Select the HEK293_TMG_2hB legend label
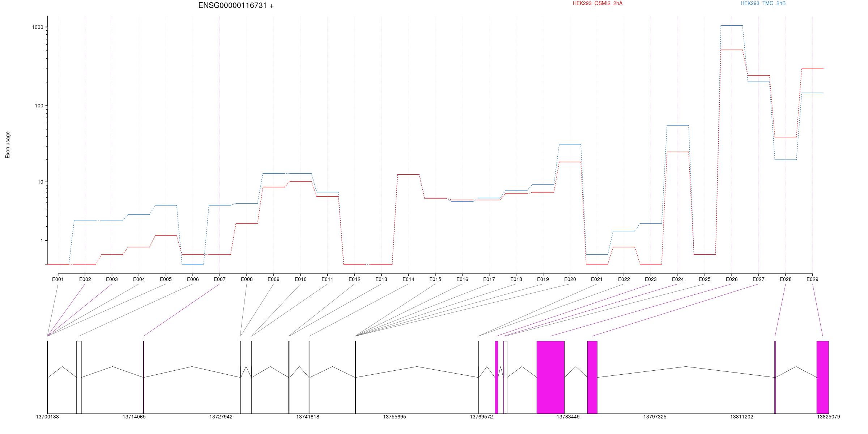 point(763,4)
